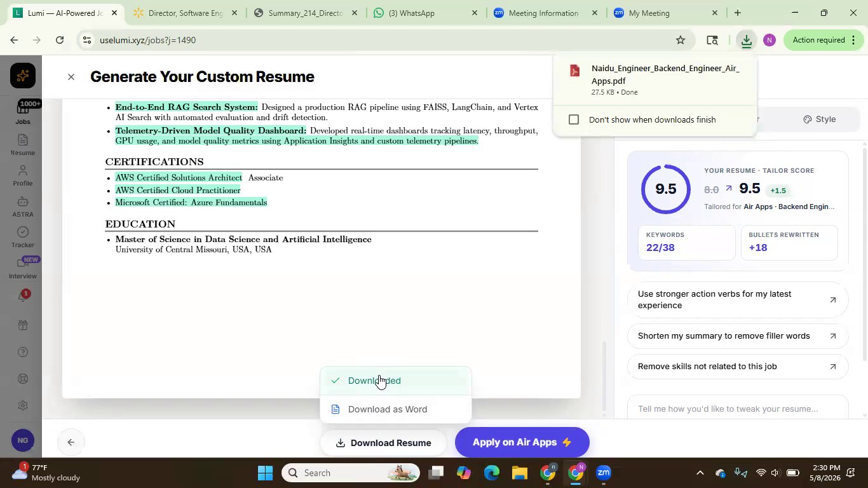Open the Resume section in sidebar

coord(22,145)
